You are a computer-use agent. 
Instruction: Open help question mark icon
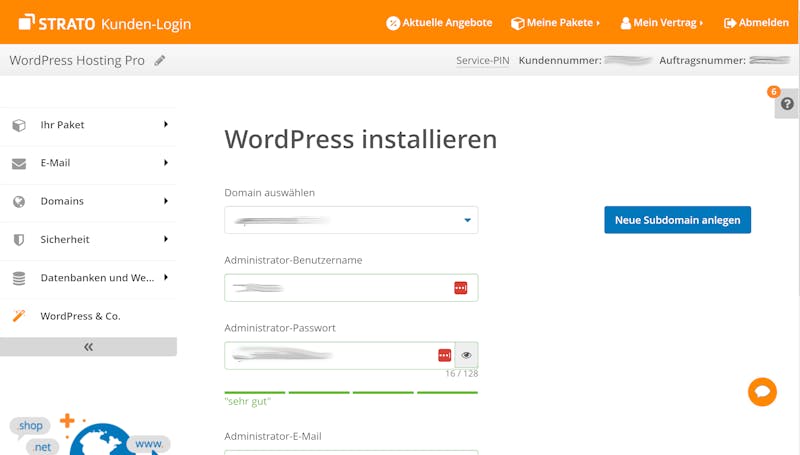[787, 104]
